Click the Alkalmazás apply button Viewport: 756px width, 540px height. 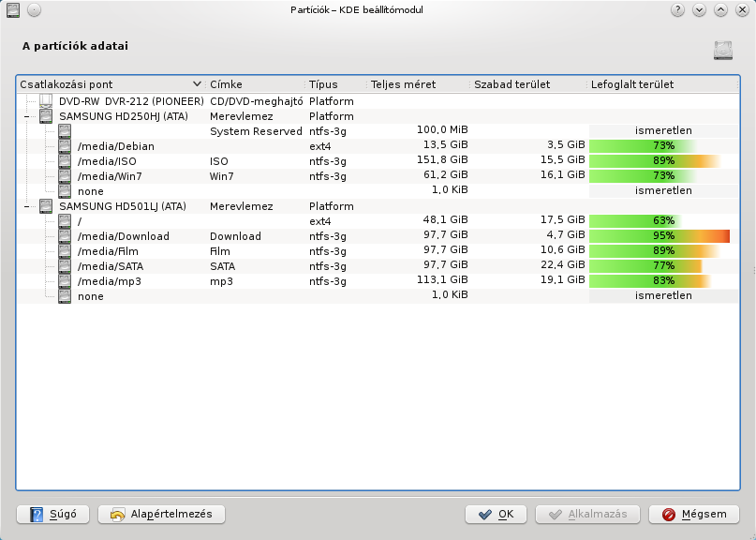click(587, 515)
